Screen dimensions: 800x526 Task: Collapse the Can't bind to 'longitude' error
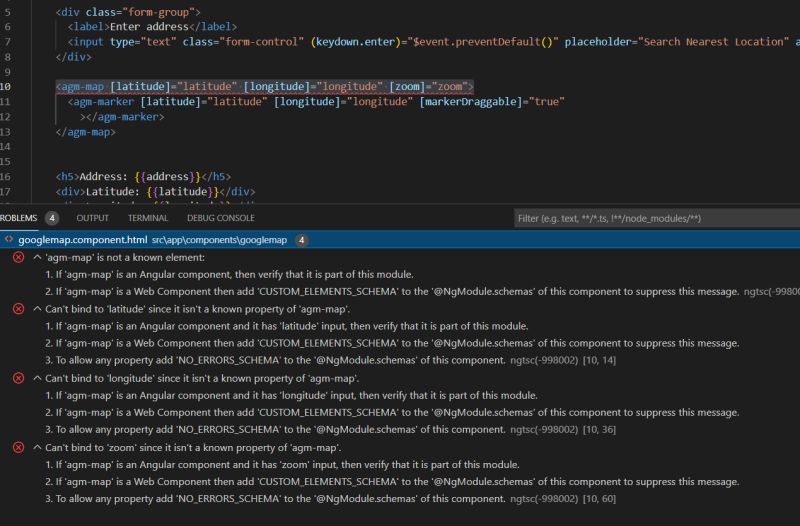(37, 378)
